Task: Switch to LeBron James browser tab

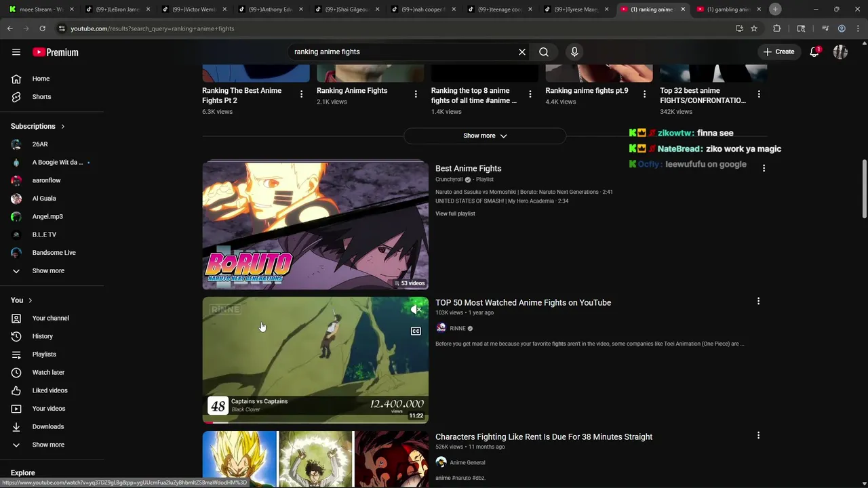Action: click(x=117, y=9)
